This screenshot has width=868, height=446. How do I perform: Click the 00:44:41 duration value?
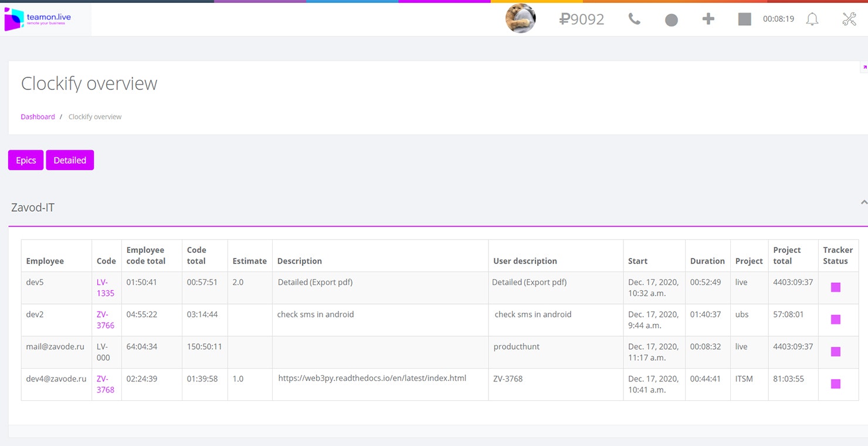point(706,379)
